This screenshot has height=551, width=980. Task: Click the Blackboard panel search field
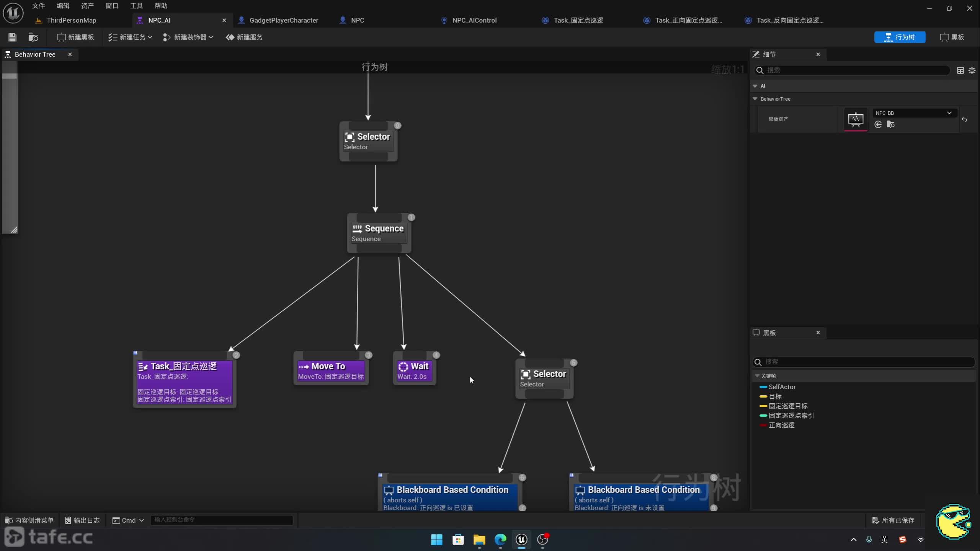click(x=864, y=362)
